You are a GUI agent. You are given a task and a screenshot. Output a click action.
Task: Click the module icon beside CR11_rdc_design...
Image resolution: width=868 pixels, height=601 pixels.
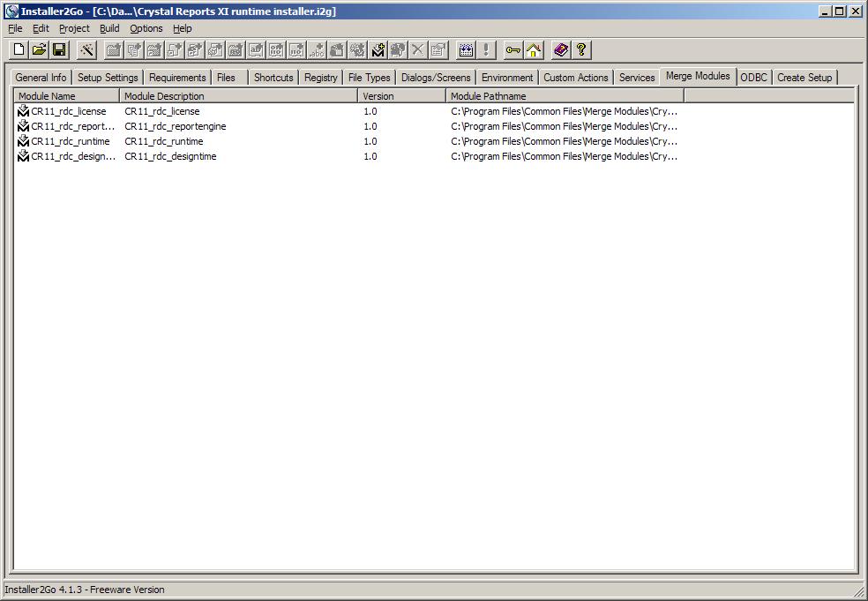[x=23, y=155]
